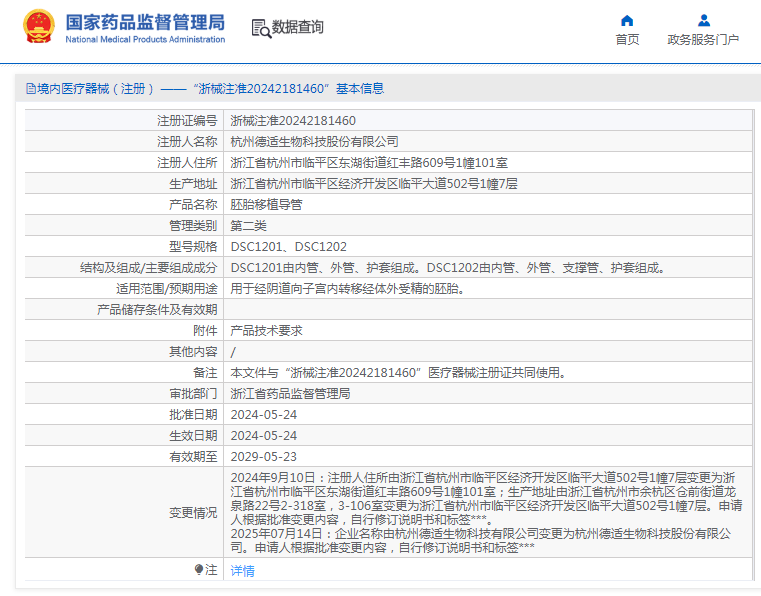The width and height of the screenshot is (761, 596).
Task: Click approval department 浙江省药品监督管理局
Action: pos(290,394)
